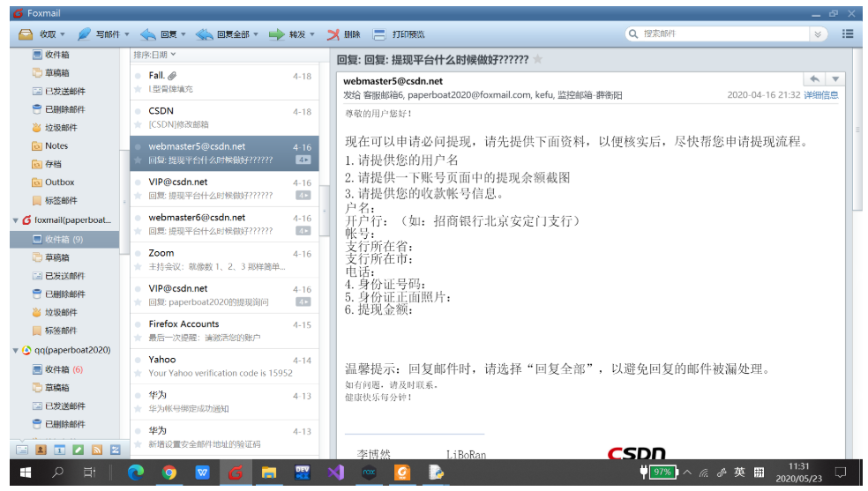This screenshot has height=491, width=868.
Task: Star the Firefox Accounts message
Action: pyautogui.click(x=138, y=338)
